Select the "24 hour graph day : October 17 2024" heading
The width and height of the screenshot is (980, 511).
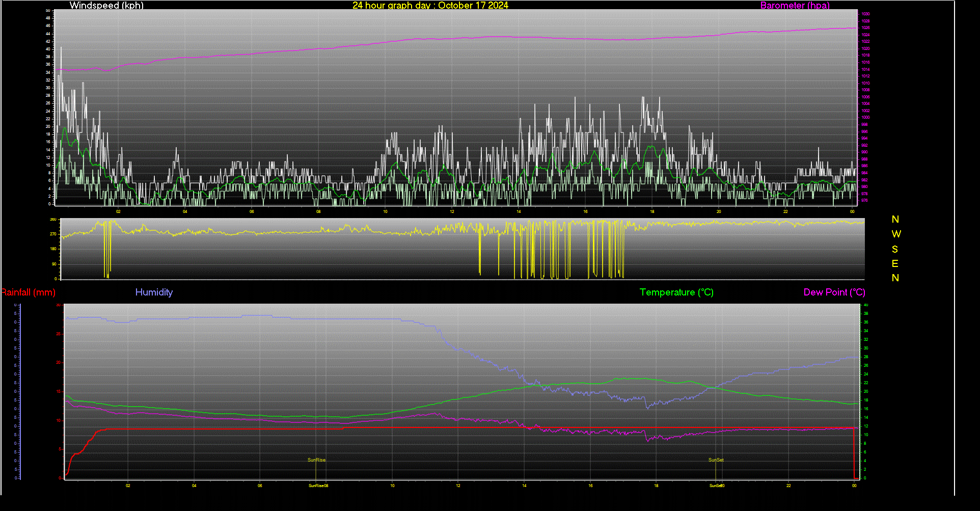pyautogui.click(x=430, y=6)
